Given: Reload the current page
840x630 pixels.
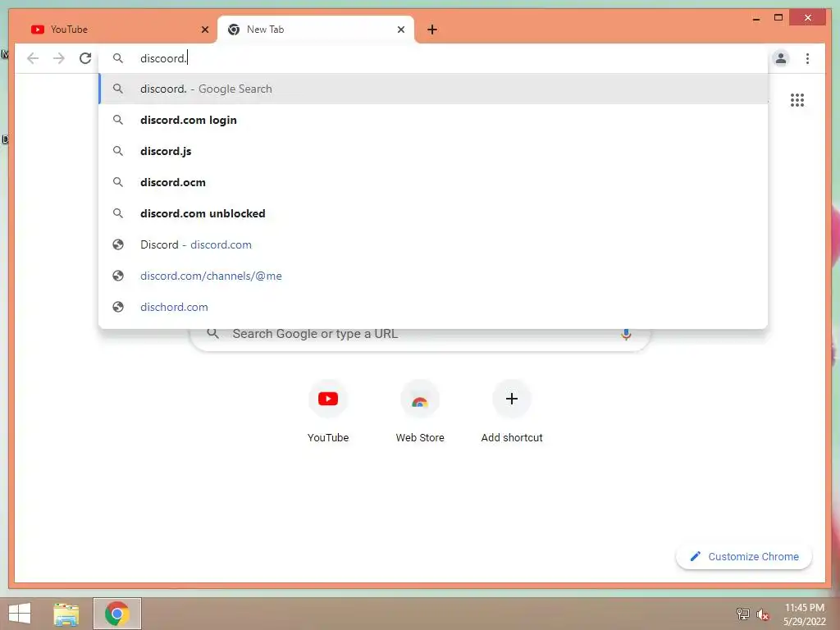Looking at the screenshot, I should coord(85,58).
